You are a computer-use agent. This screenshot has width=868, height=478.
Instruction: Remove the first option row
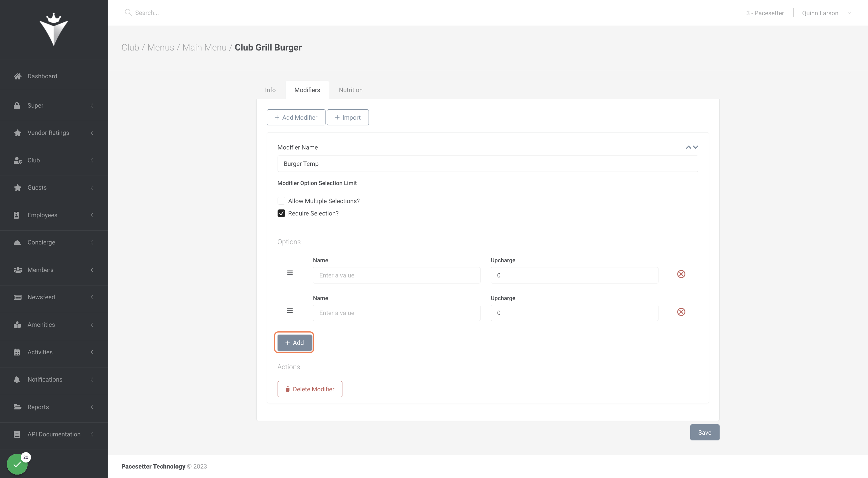pyautogui.click(x=681, y=274)
